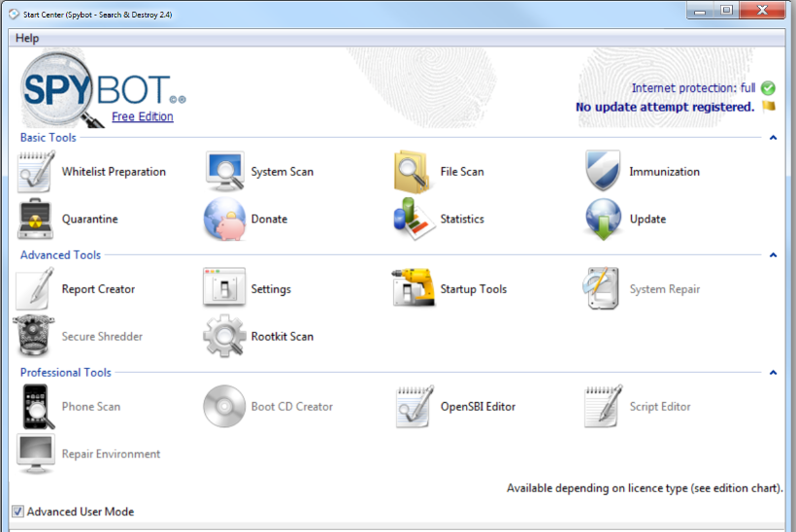Click the licence type edition chart note
The height and width of the screenshot is (532, 796).
pos(645,488)
